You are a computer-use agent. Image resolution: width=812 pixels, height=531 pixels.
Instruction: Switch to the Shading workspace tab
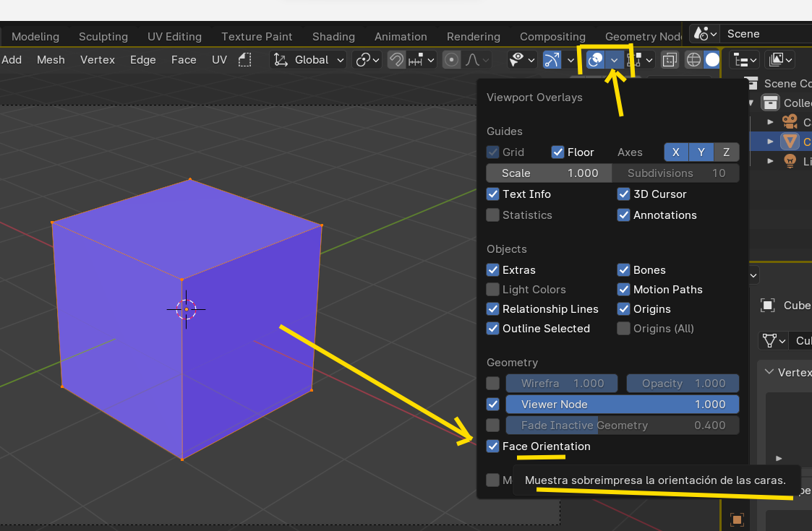(x=333, y=37)
